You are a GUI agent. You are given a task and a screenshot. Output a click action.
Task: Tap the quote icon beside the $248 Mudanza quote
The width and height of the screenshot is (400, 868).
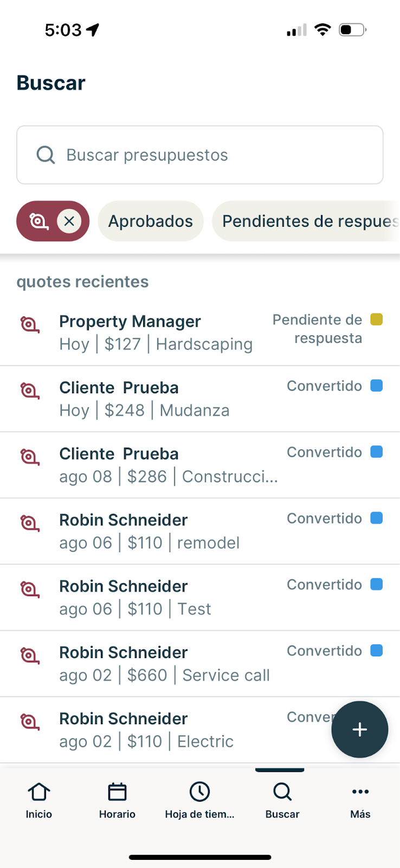click(x=30, y=391)
